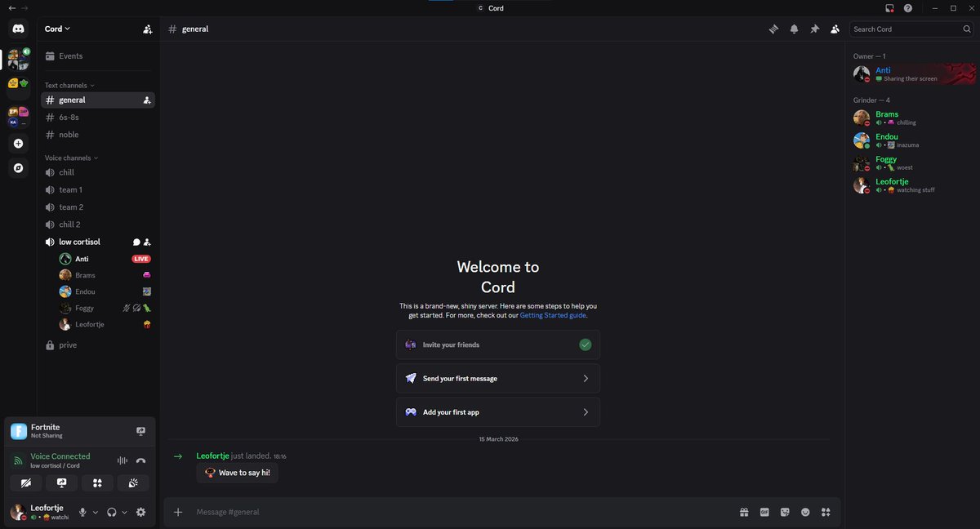Open the Threads icon in channel header

(x=773, y=29)
